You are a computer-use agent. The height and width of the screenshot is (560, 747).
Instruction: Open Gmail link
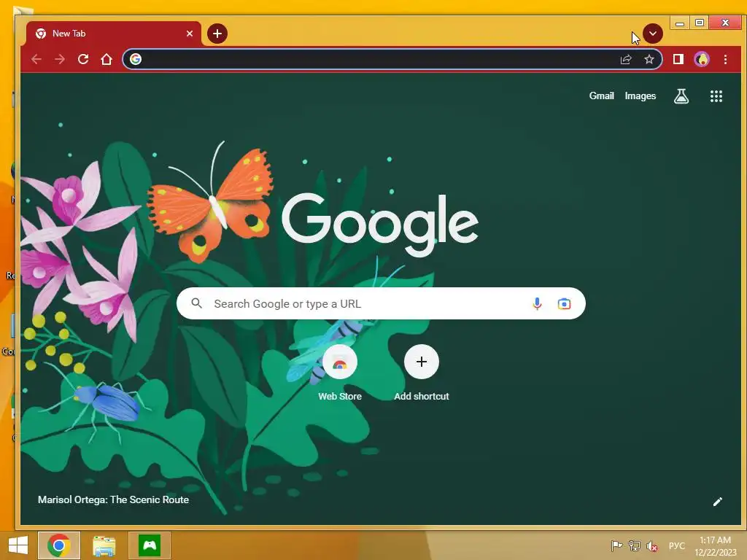point(601,96)
